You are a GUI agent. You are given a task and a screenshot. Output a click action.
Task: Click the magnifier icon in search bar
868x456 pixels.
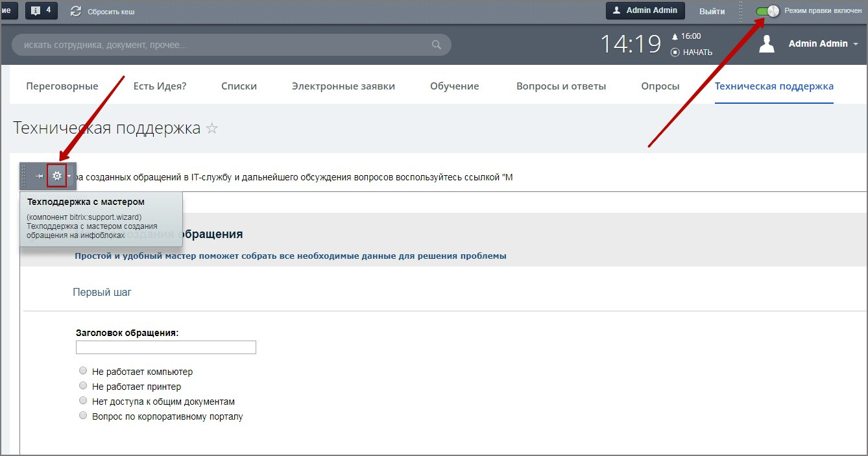tap(437, 45)
